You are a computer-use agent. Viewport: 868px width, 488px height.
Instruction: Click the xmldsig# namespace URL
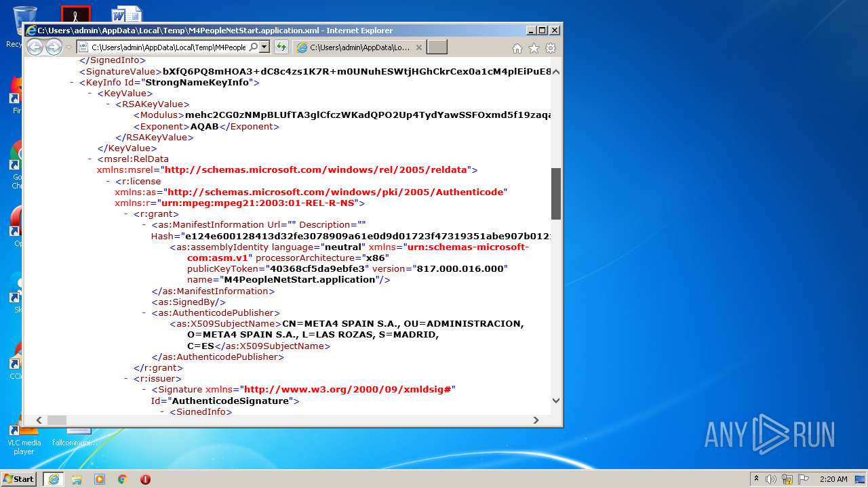(x=347, y=389)
